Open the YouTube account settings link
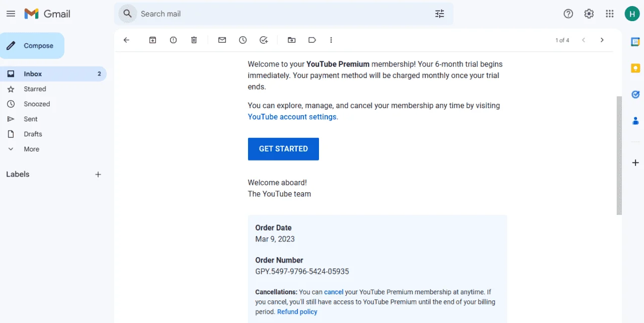This screenshot has height=323, width=644. pyautogui.click(x=292, y=117)
